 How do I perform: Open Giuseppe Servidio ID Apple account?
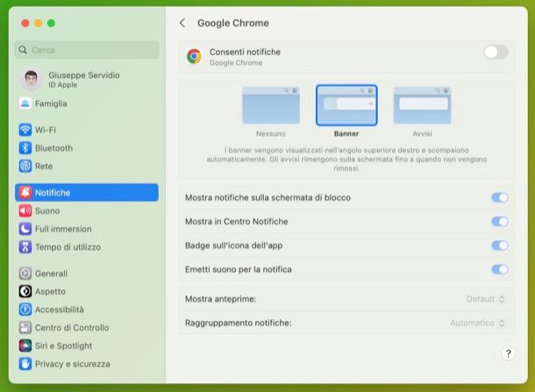[87, 80]
